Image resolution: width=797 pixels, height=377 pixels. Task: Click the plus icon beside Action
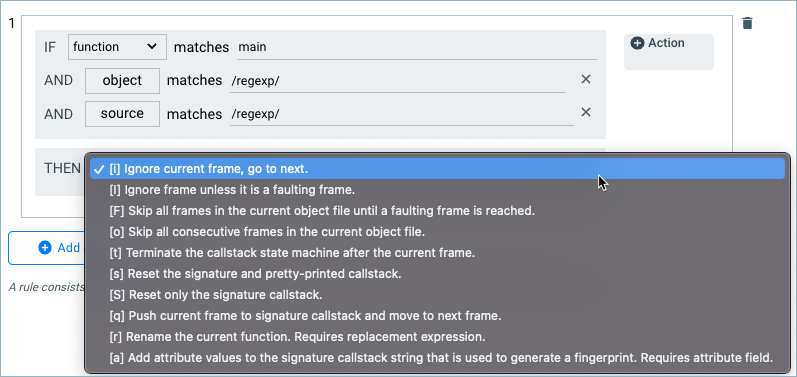pos(637,43)
